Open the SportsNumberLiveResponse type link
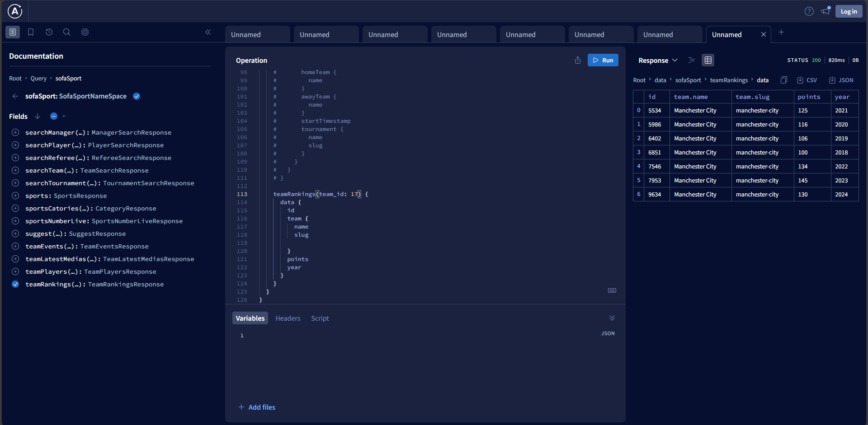Viewport: 868px width, 425px height. tap(137, 221)
